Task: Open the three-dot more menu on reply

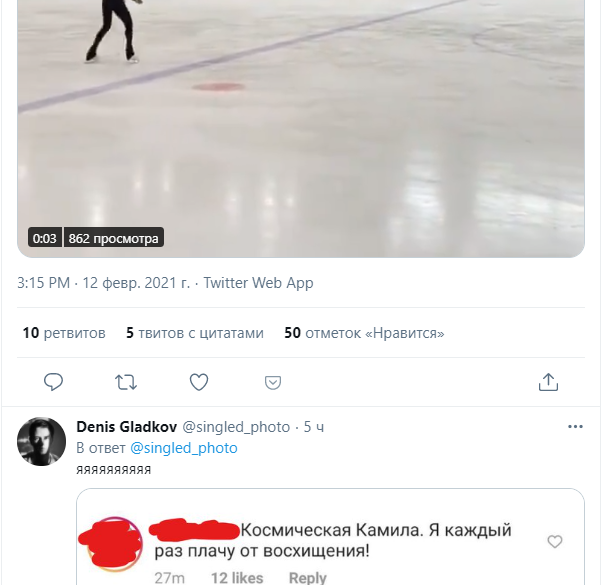Action: point(575,427)
